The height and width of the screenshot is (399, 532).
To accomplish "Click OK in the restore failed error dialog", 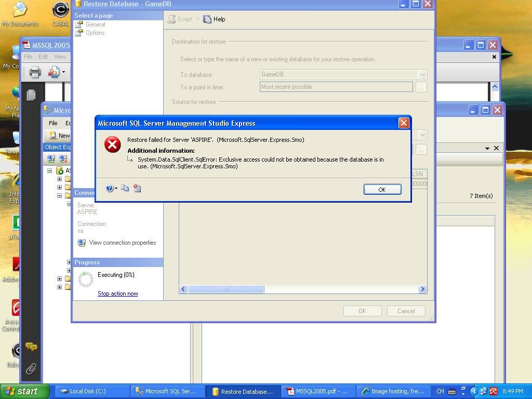I will tap(382, 189).
